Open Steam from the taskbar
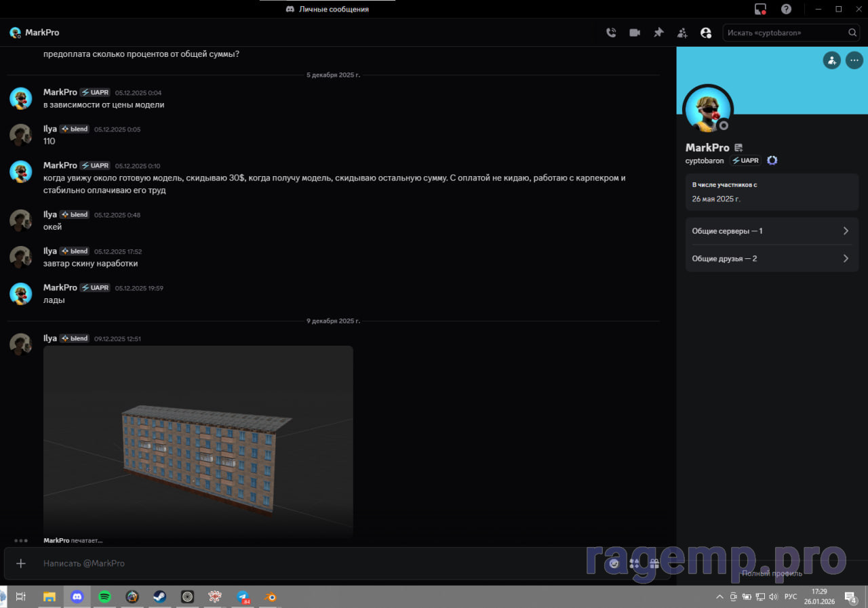Viewport: 868px width, 608px height. tap(160, 597)
